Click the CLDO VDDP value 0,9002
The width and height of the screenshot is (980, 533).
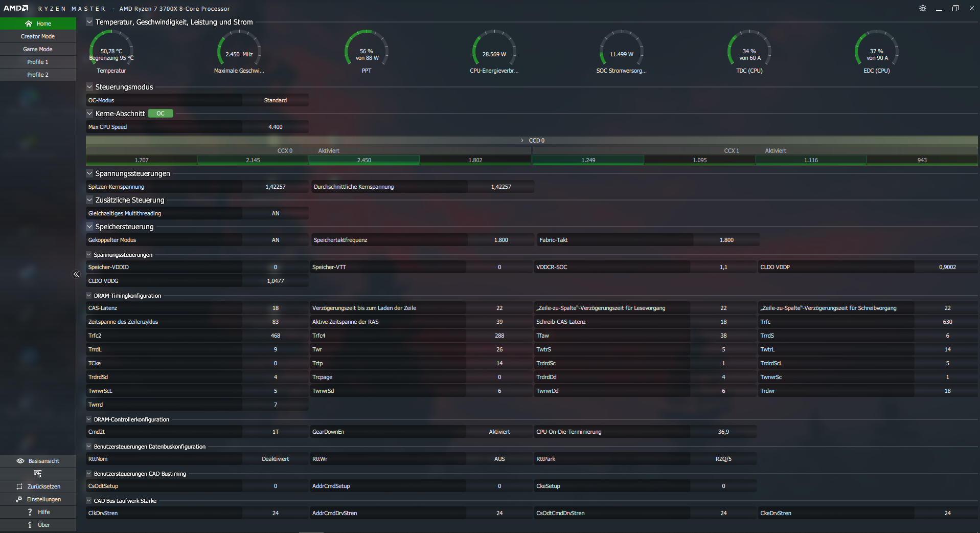pos(947,267)
